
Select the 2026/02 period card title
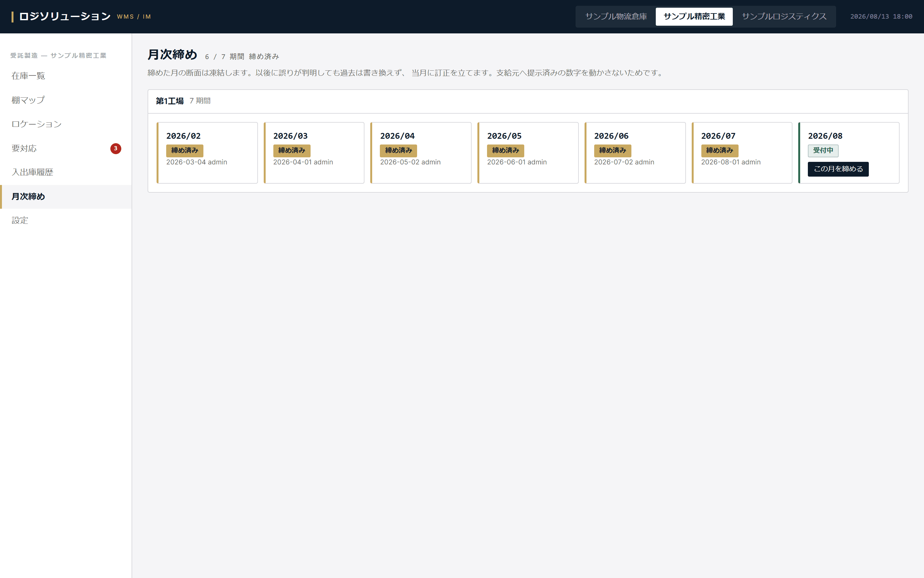tap(183, 136)
